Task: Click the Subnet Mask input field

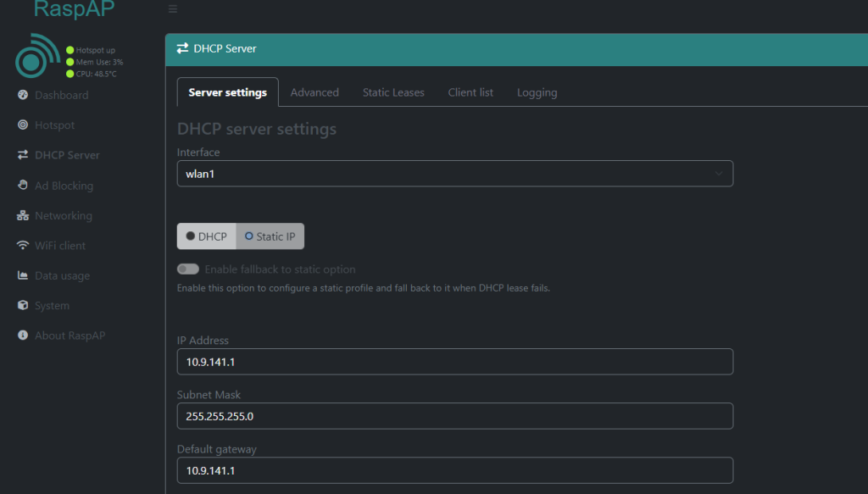Action: [x=454, y=416]
